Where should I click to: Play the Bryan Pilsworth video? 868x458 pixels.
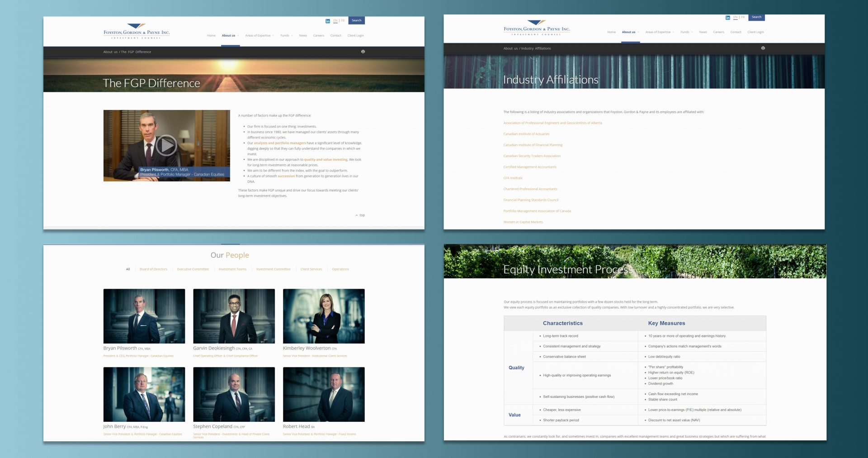tap(166, 146)
